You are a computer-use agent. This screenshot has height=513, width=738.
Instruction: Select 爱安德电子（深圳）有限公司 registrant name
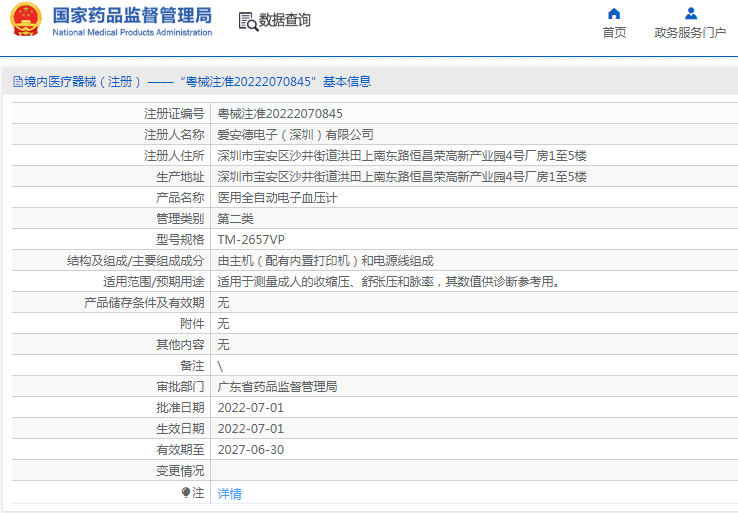pos(295,135)
